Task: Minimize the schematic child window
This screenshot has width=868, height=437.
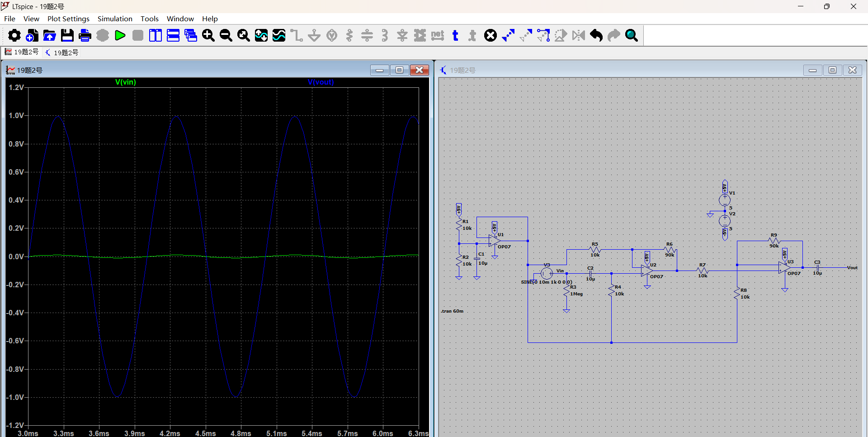Action: pos(813,70)
